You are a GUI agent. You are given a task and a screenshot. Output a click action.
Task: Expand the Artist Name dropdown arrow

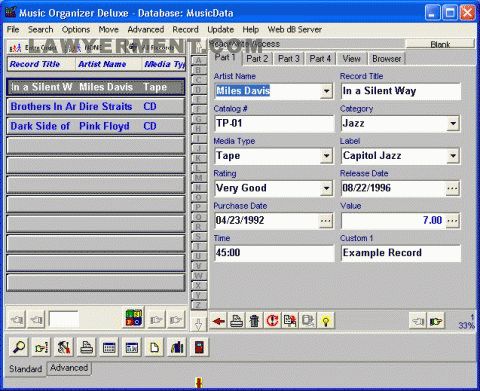(326, 91)
